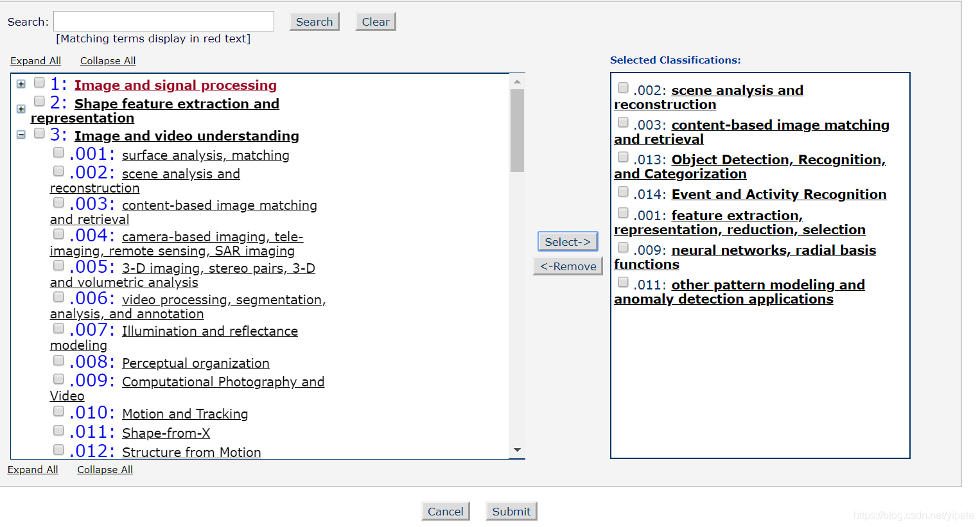
Task: Click the <-Remove button
Action: pyautogui.click(x=568, y=266)
